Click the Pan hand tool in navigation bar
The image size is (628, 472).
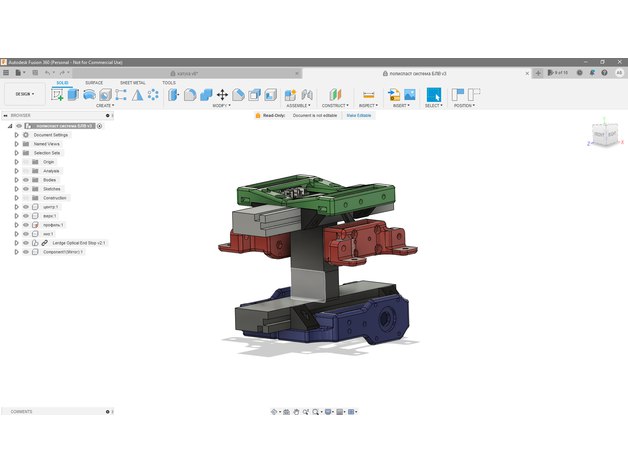pyautogui.click(x=296, y=412)
